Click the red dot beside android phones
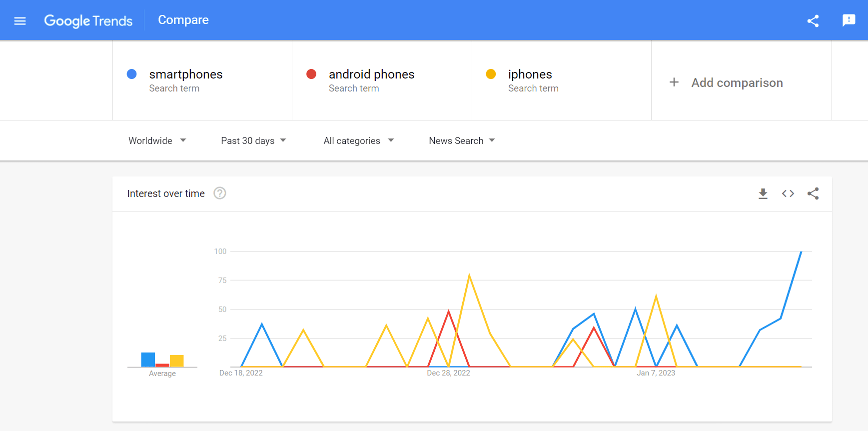Viewport: 868px width, 431px height. 311,74
